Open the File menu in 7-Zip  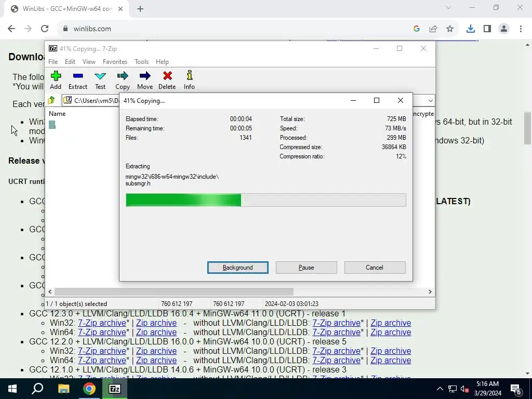coord(53,62)
